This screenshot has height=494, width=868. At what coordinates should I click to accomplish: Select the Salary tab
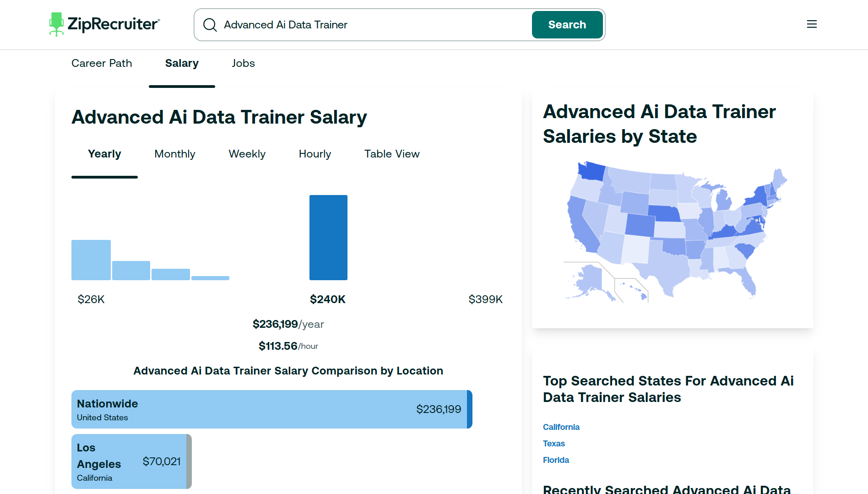tap(182, 63)
